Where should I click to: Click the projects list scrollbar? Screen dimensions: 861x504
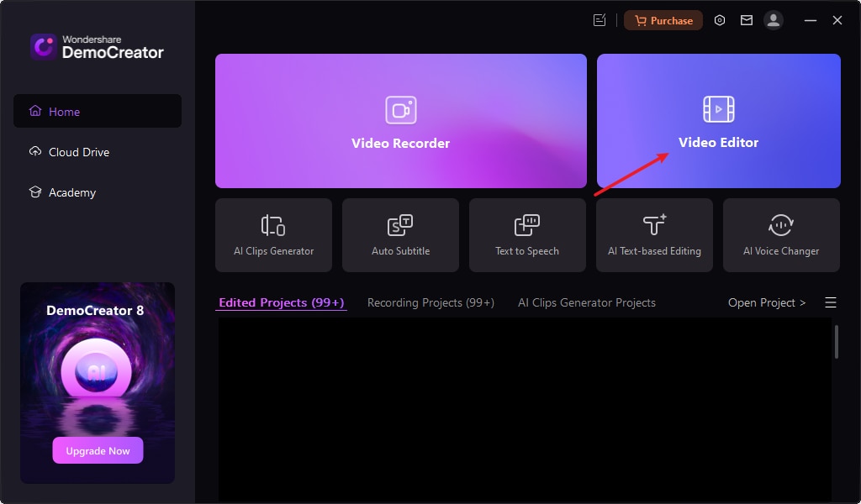[x=837, y=342]
